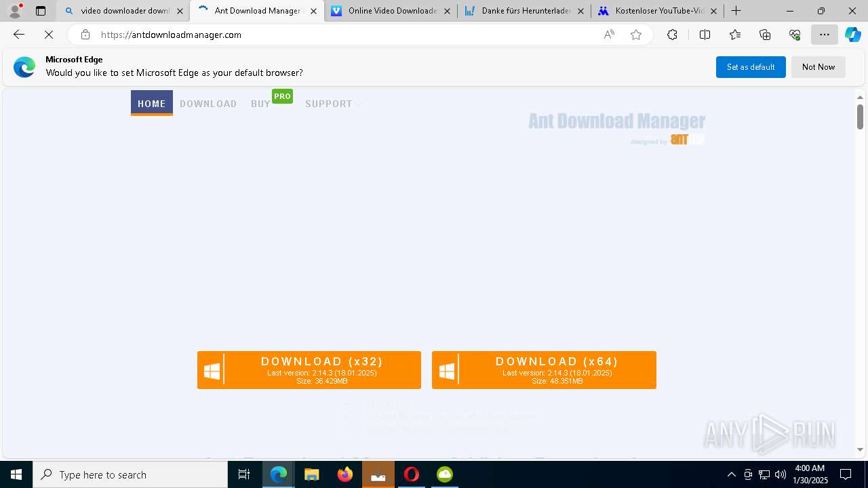Close the Kostenloser YouTube tab
Screen dimensions: 868x488
pos(713,11)
